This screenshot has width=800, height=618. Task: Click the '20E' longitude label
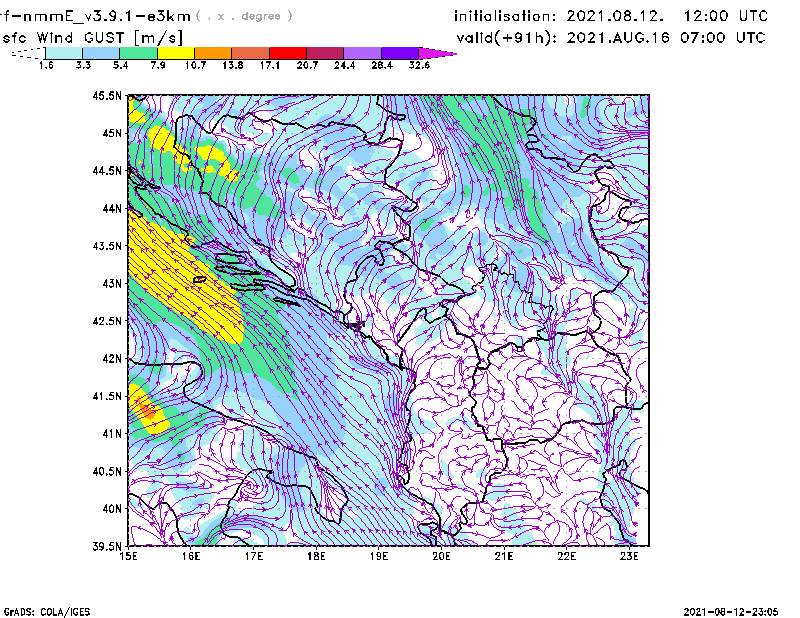(441, 556)
